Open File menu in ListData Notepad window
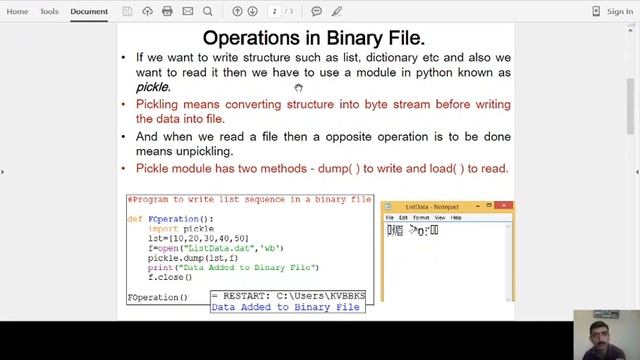Viewport: 640px width, 360px height. (390, 218)
